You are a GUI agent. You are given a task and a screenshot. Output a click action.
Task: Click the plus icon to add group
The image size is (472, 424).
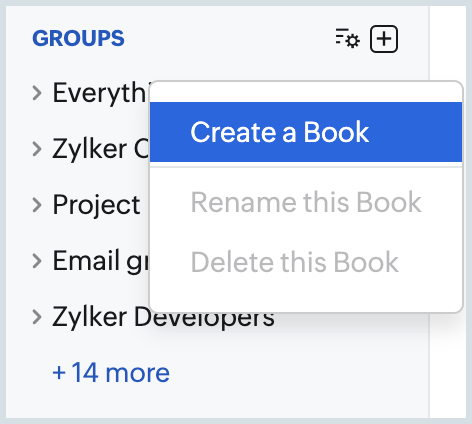(x=384, y=39)
